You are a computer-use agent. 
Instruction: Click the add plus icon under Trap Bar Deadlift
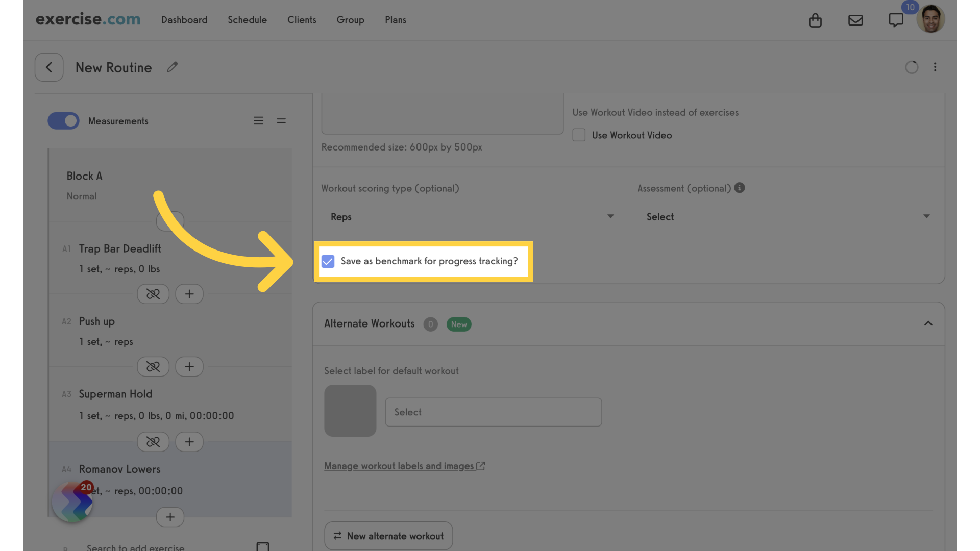(x=189, y=293)
